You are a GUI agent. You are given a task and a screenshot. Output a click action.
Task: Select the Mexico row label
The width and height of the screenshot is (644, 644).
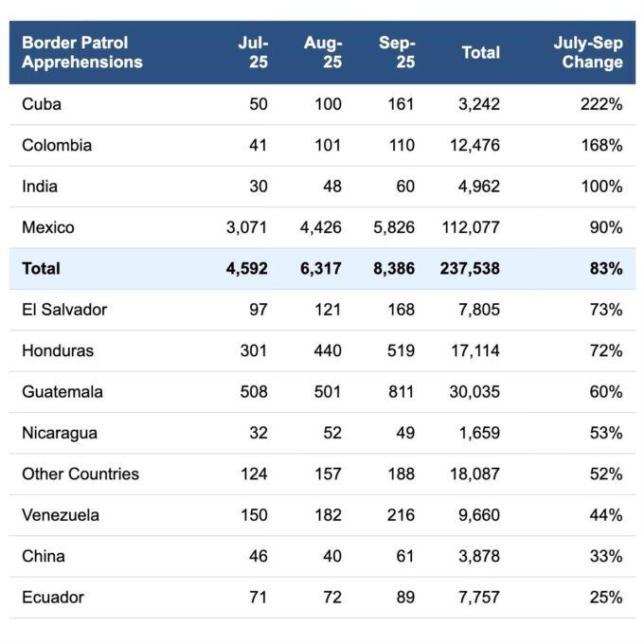[47, 227]
